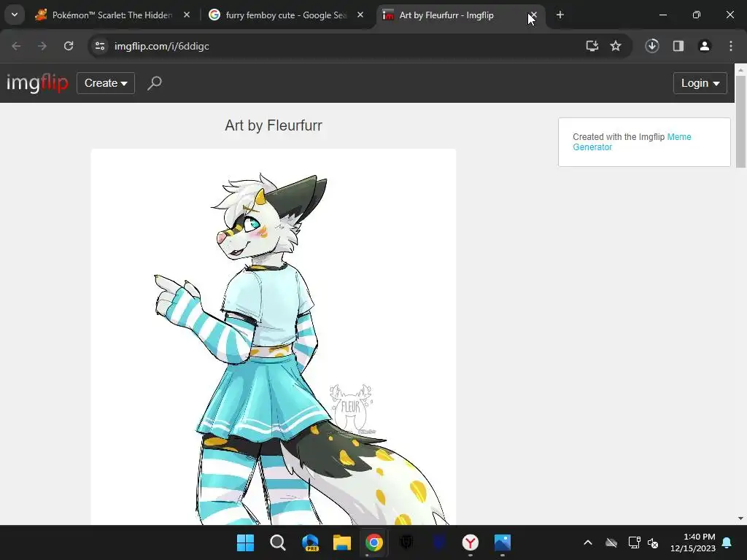Install the page as app icon
Screen dimensions: 747x560
click(592, 46)
